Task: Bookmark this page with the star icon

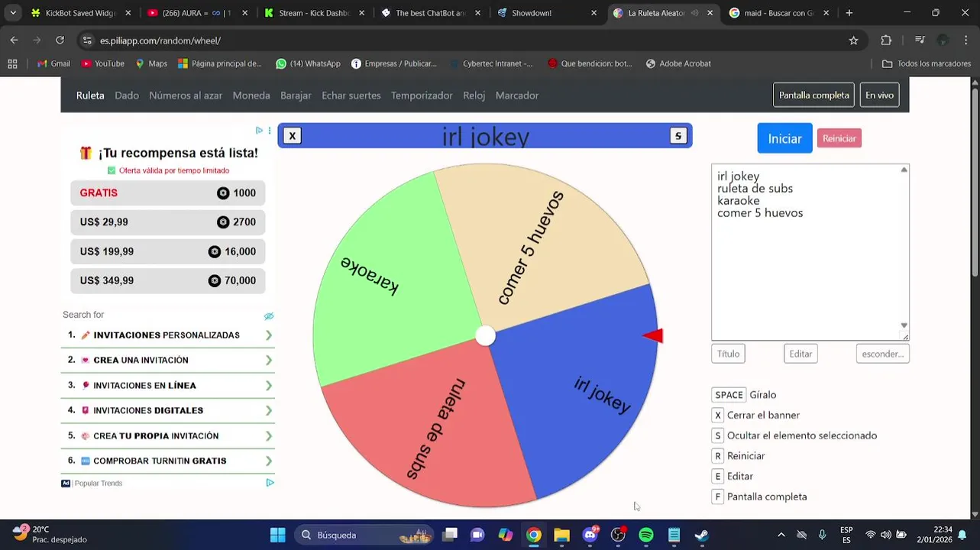Action: coord(853,40)
